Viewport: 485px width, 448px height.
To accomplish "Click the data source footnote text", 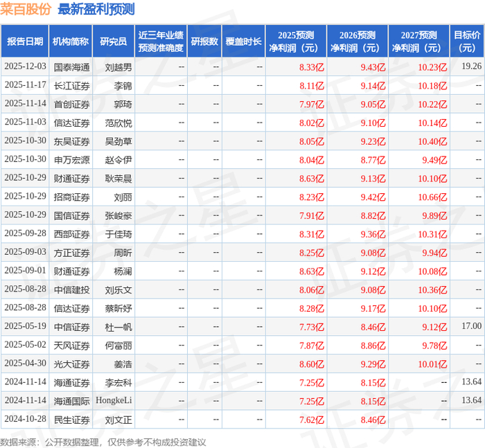I will pos(103,442).
